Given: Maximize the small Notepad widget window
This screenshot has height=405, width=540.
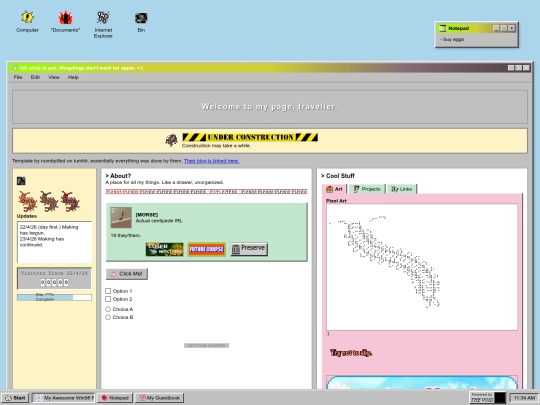Looking at the screenshot, I should pos(504,28).
